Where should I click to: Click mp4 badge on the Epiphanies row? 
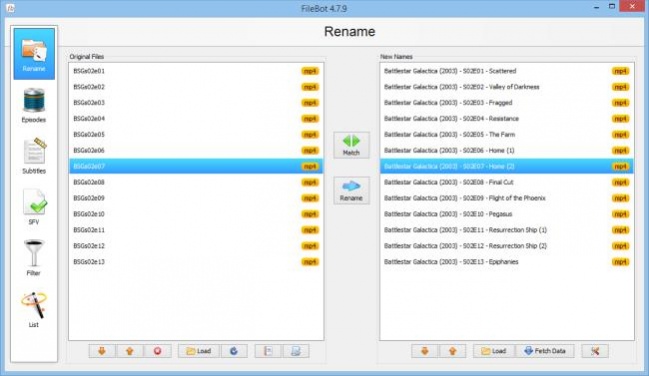[620, 262]
